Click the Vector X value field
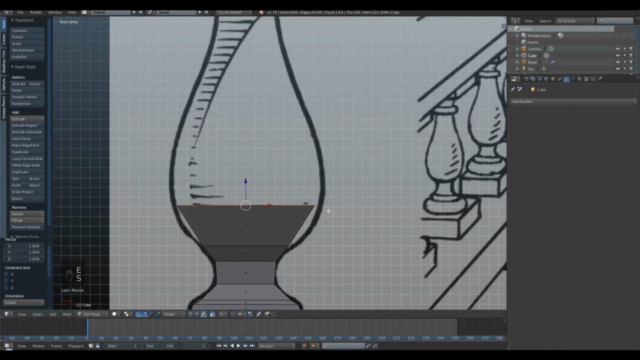The width and height of the screenshot is (640, 360). [x=24, y=246]
